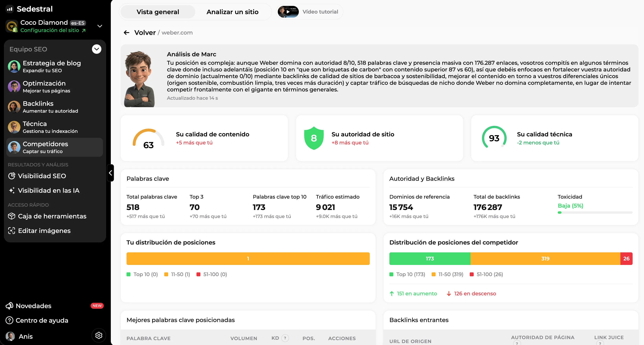
Task: Toggle 51-100 (0) legend item
Action: pos(212,274)
